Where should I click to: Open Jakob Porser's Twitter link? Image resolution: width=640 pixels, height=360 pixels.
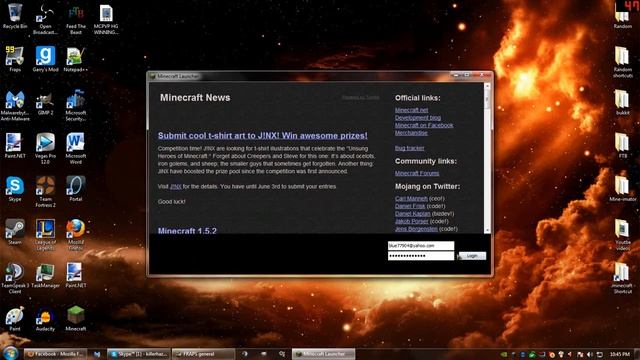(411, 221)
